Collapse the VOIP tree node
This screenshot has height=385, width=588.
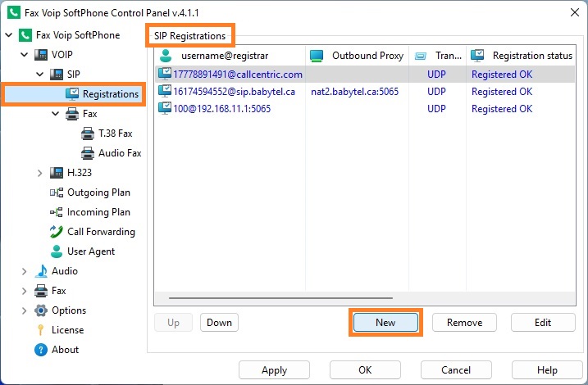click(x=25, y=55)
